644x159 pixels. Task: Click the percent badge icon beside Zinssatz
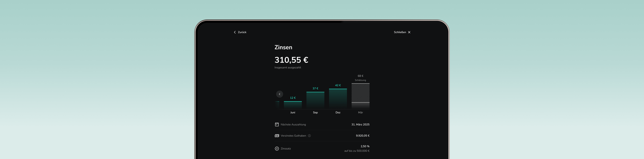(x=277, y=148)
